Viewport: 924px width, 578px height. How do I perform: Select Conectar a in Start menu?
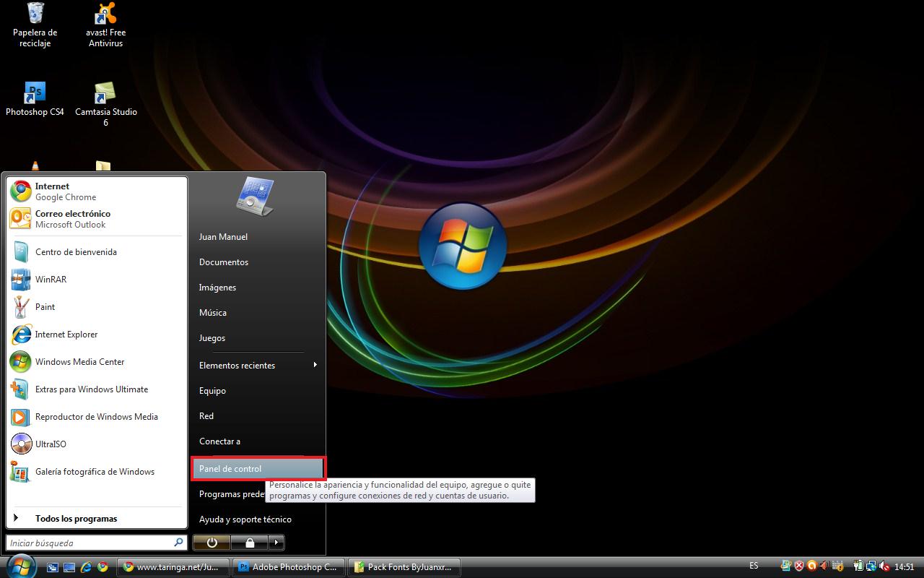point(257,441)
